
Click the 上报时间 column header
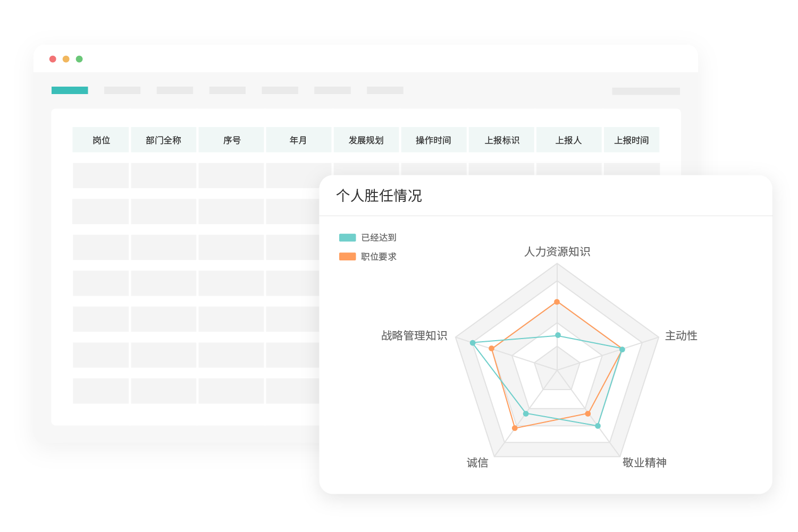(x=632, y=140)
